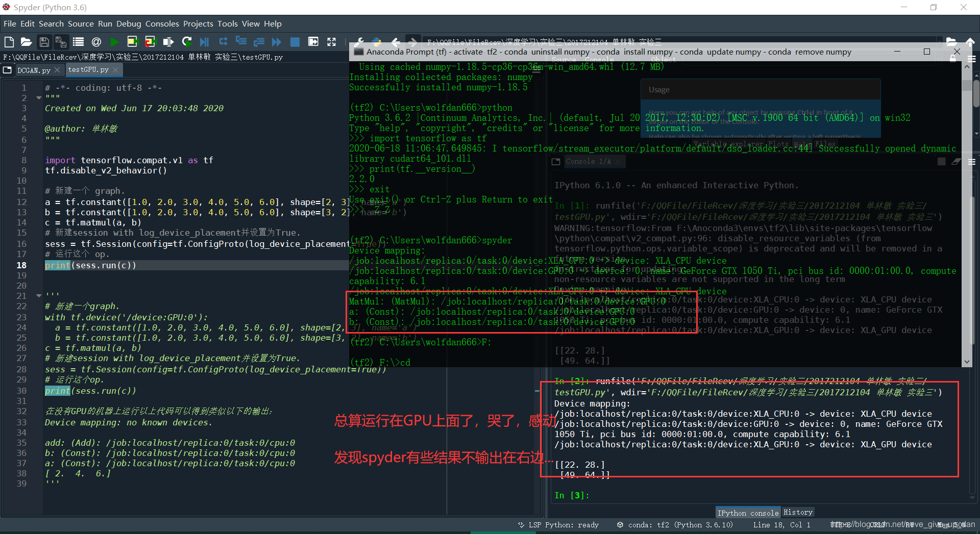
Task: Save the current file
Action: (44, 42)
